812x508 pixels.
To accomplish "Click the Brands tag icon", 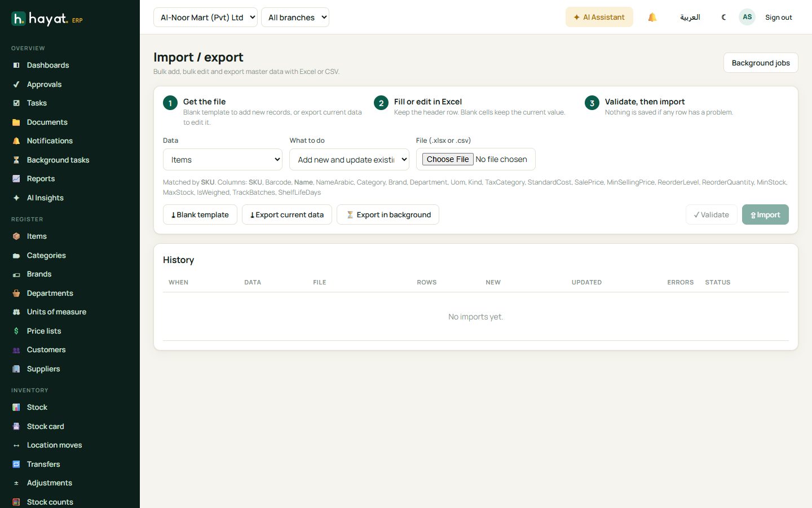I will pyautogui.click(x=16, y=274).
